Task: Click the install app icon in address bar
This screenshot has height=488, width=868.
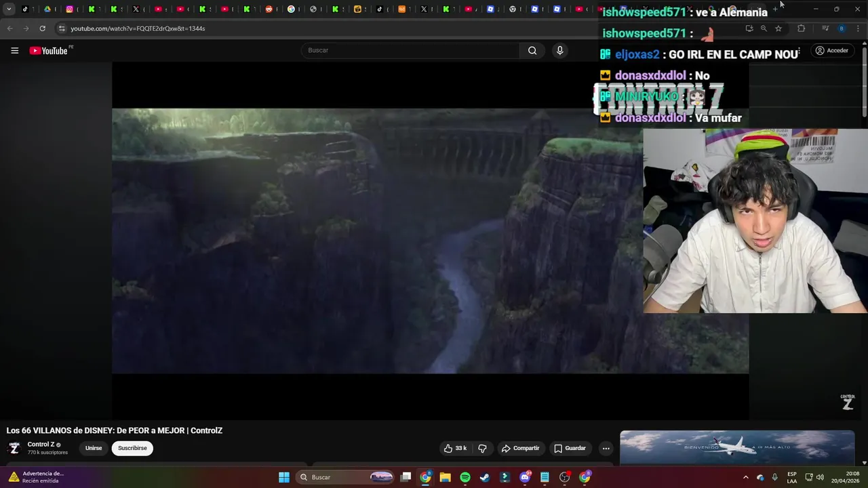Action: (x=749, y=28)
